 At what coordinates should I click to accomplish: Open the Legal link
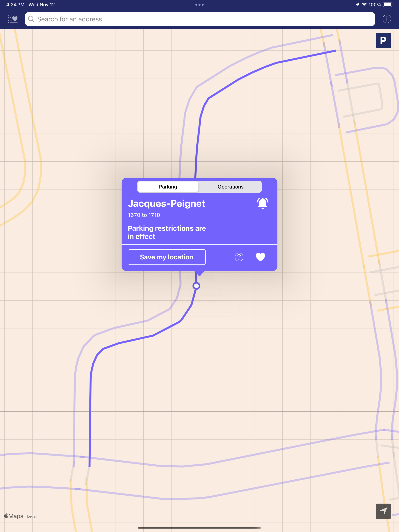click(32, 516)
